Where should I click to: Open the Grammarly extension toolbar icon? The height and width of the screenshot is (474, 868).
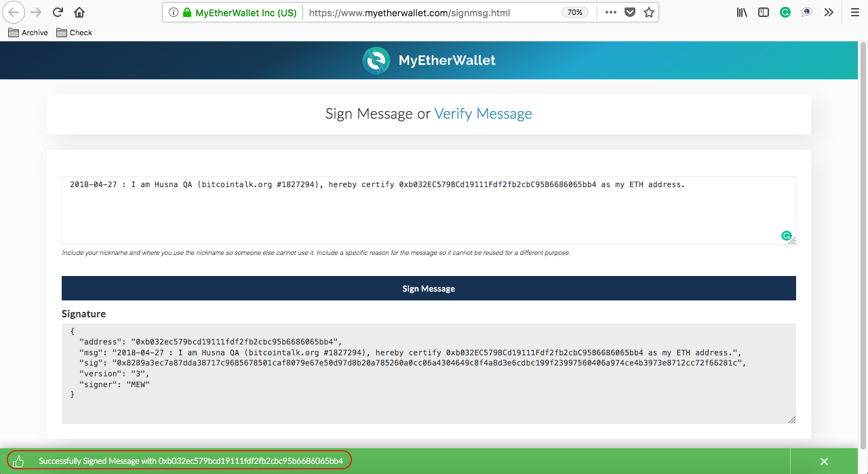[x=785, y=12]
